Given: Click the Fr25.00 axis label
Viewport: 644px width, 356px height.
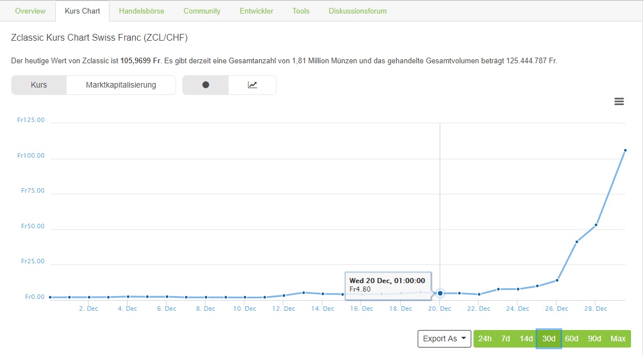Looking at the screenshot, I should coord(33,261).
